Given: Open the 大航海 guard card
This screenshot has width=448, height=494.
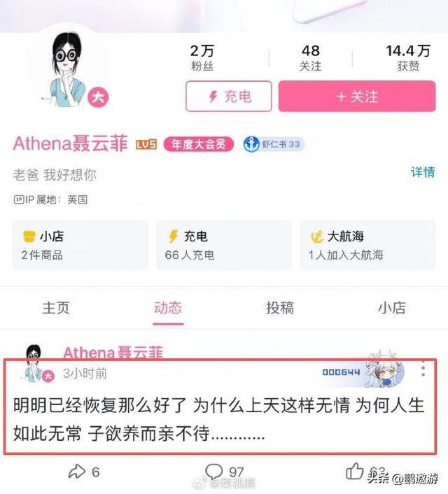Looking at the screenshot, I should point(368,245).
